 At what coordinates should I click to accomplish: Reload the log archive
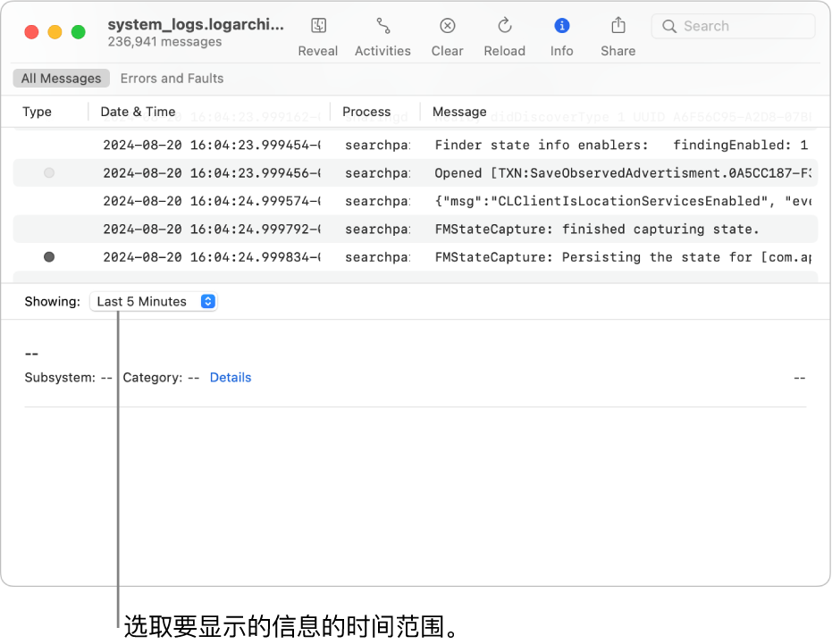[x=504, y=26]
